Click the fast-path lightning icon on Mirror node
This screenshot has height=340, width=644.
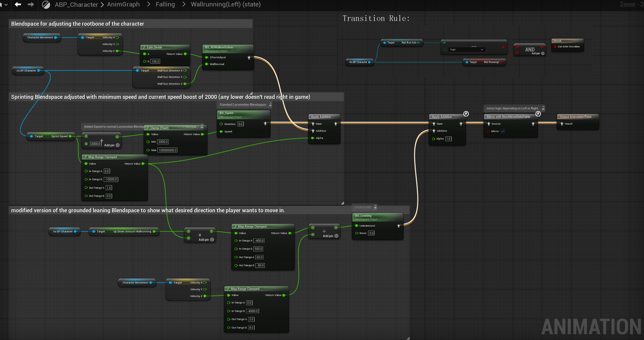(x=538, y=114)
